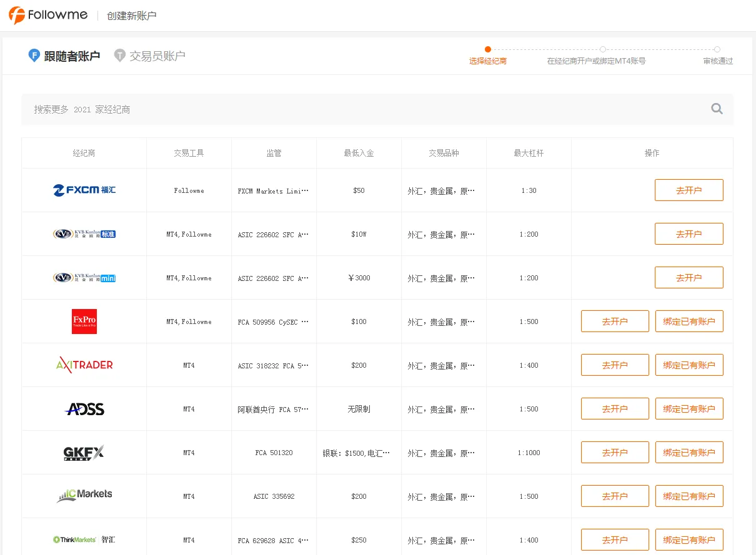Click the KVB Kunlun 标准 logo
The image size is (756, 555).
tap(84, 234)
